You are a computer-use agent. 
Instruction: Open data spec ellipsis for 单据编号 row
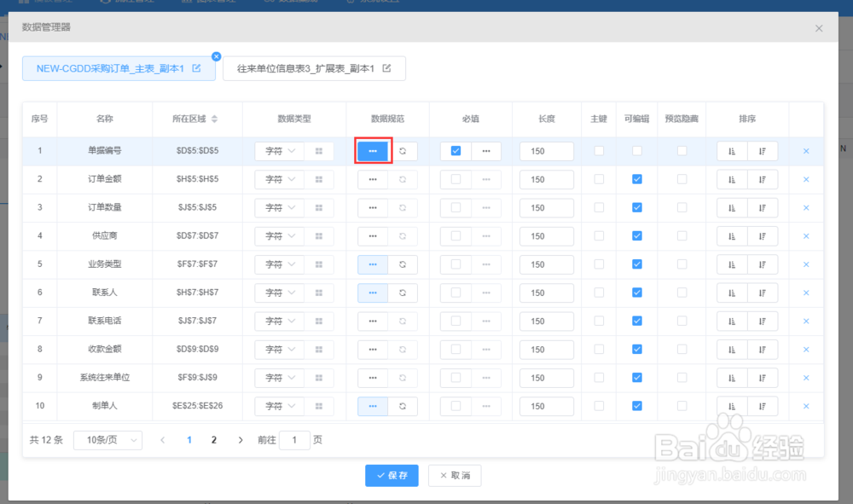click(373, 151)
